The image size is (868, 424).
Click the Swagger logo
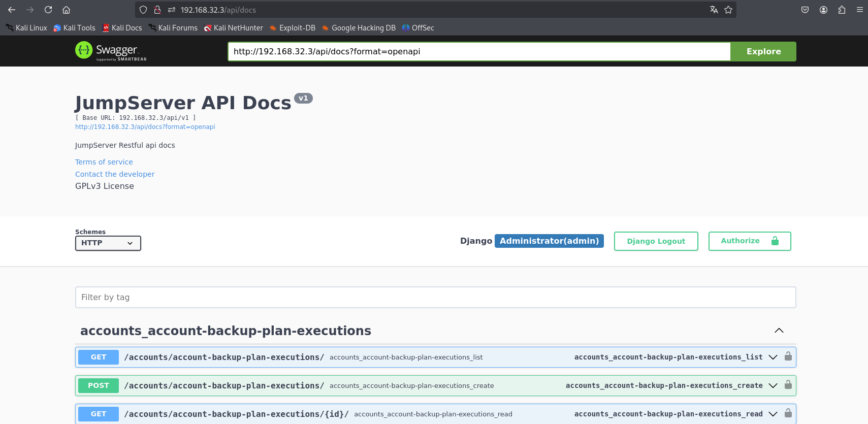point(111,51)
